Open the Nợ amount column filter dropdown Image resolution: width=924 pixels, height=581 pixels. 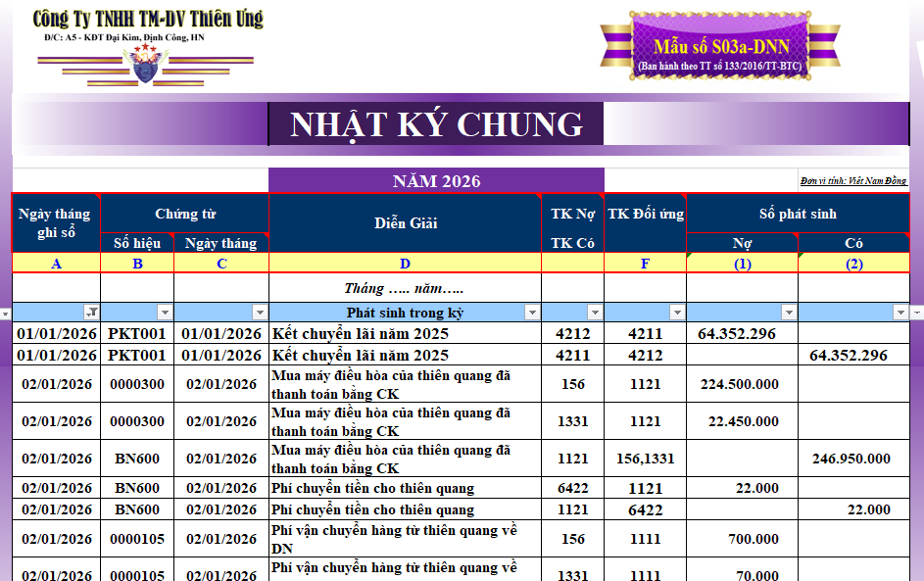coord(789,313)
